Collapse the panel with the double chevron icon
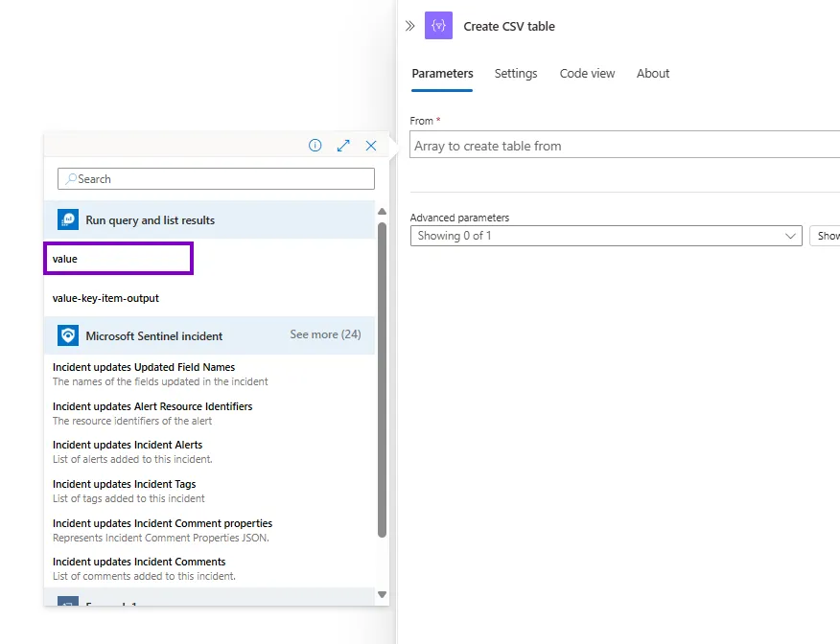This screenshot has width=840, height=644. point(409,26)
